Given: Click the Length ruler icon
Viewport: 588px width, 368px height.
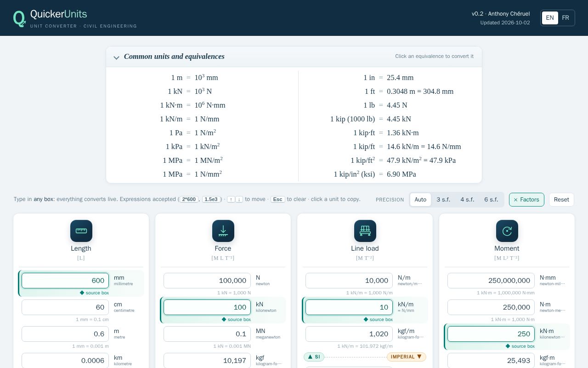Looking at the screenshot, I should (81, 231).
